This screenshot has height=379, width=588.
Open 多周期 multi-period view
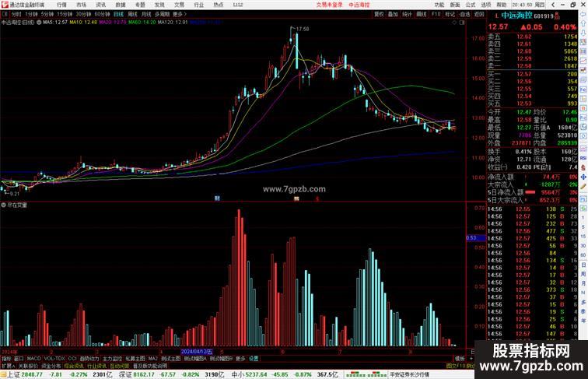pos(162,14)
